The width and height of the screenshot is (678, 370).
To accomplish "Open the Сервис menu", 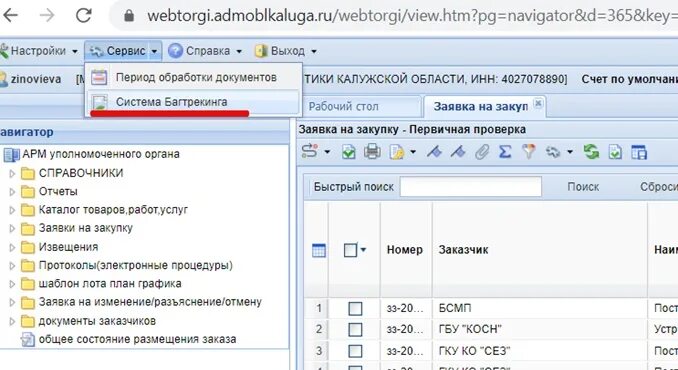I will [x=123, y=51].
